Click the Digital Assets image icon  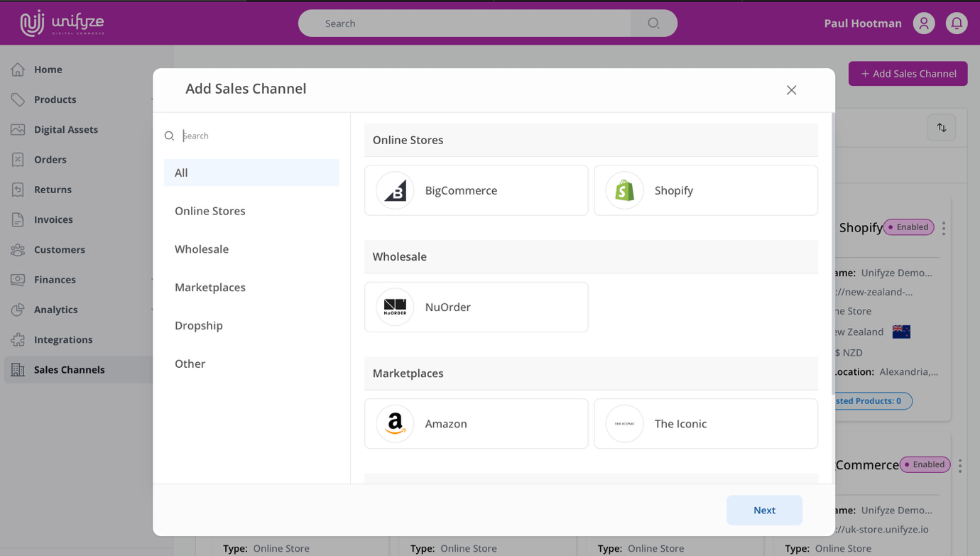coord(18,129)
